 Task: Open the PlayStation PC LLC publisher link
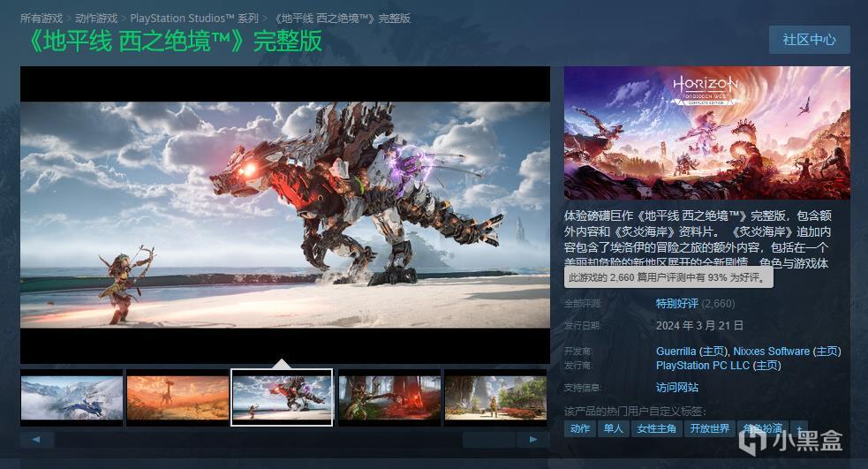tap(703, 366)
